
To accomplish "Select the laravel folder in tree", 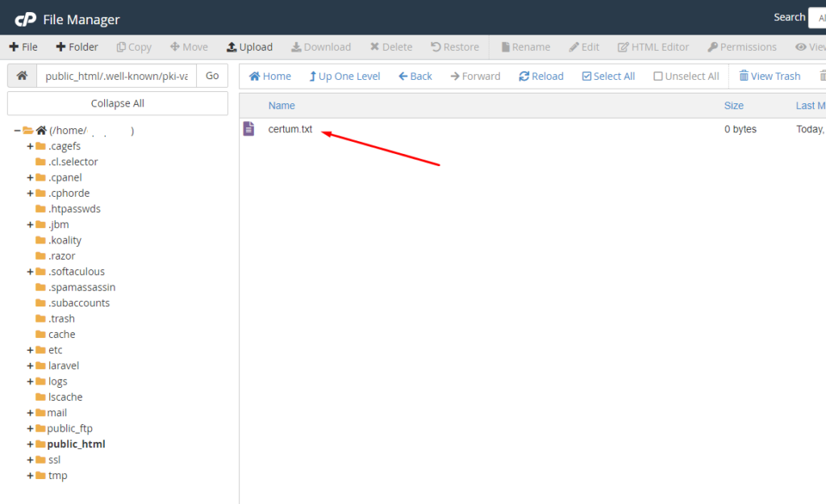I will [x=64, y=365].
